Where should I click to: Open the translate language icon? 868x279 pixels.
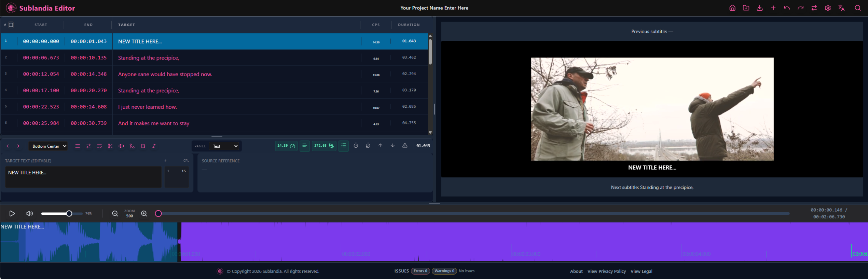pyautogui.click(x=841, y=8)
